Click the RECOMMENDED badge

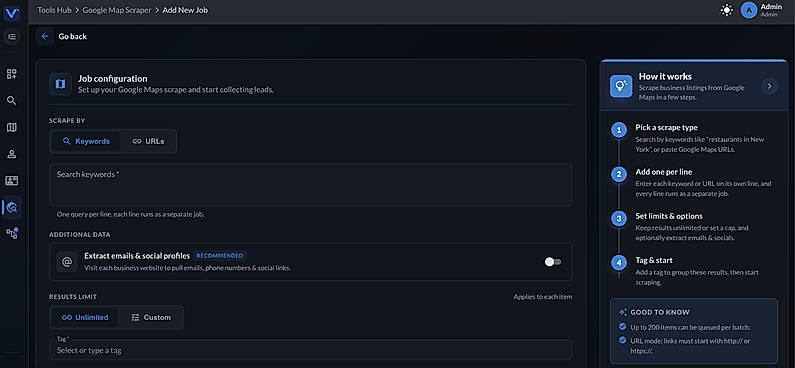220,255
